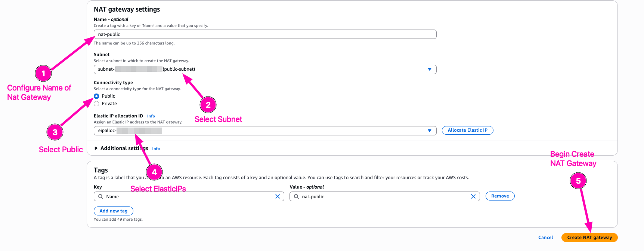The image size is (644, 251).
Task: Click the Subnet dropdown arrow icon
Action: [430, 69]
